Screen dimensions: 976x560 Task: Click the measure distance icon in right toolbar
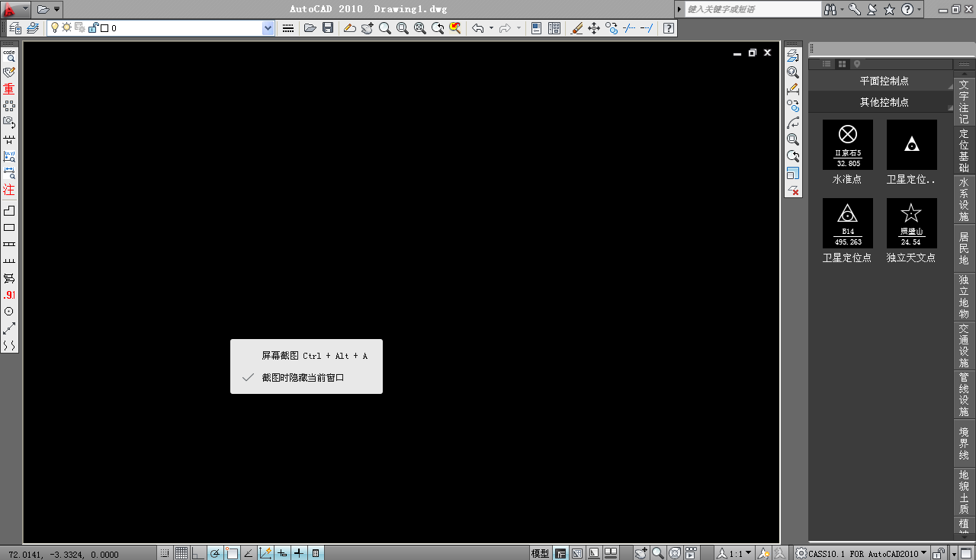click(793, 89)
